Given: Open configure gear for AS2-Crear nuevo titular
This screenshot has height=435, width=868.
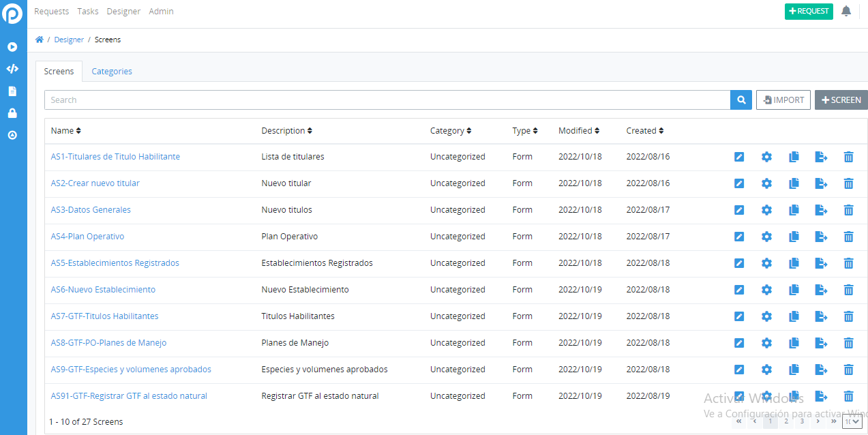Looking at the screenshot, I should point(766,183).
